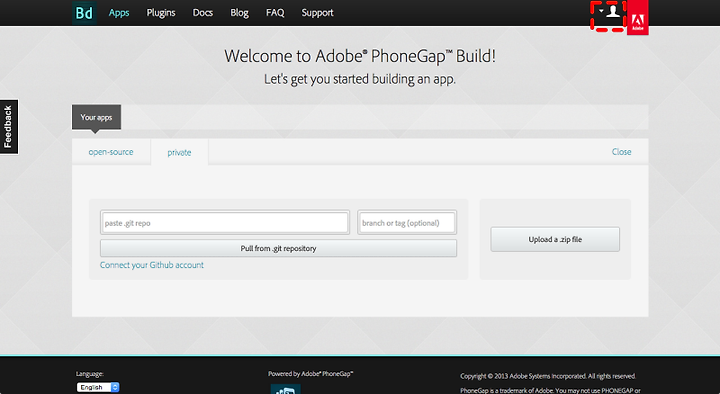The image size is (720, 394).
Task: Open the Feedback side tab
Action: tap(9, 127)
